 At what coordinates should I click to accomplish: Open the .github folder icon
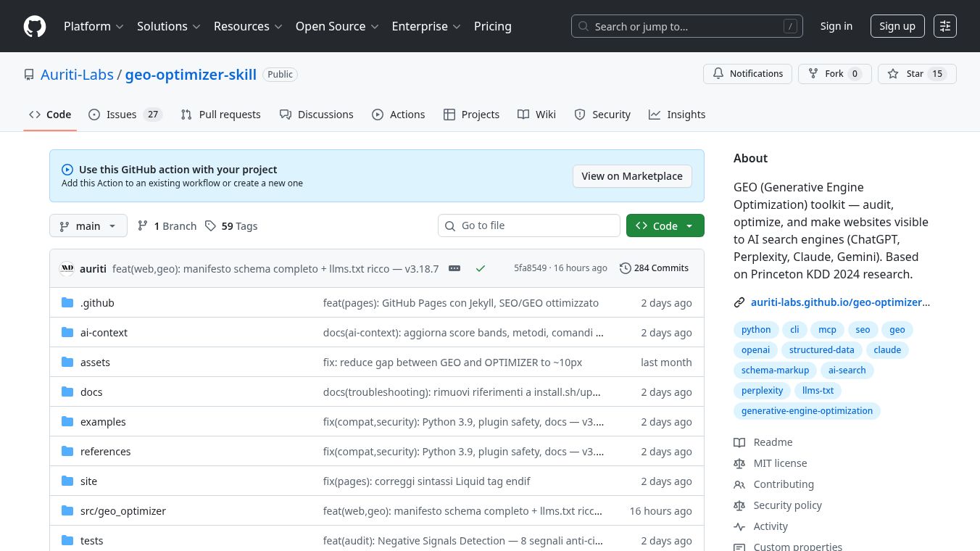coord(67,302)
